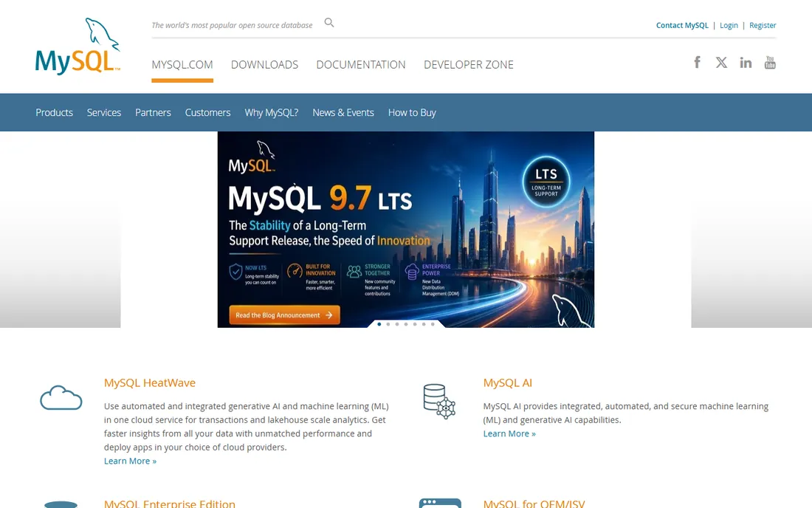The image size is (812, 508).
Task: Click Learn More under MySQL HeatWave
Action: click(x=130, y=461)
